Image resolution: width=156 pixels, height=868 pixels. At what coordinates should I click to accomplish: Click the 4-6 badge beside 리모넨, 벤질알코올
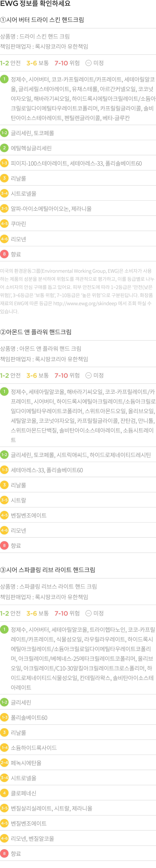pos(4,838)
